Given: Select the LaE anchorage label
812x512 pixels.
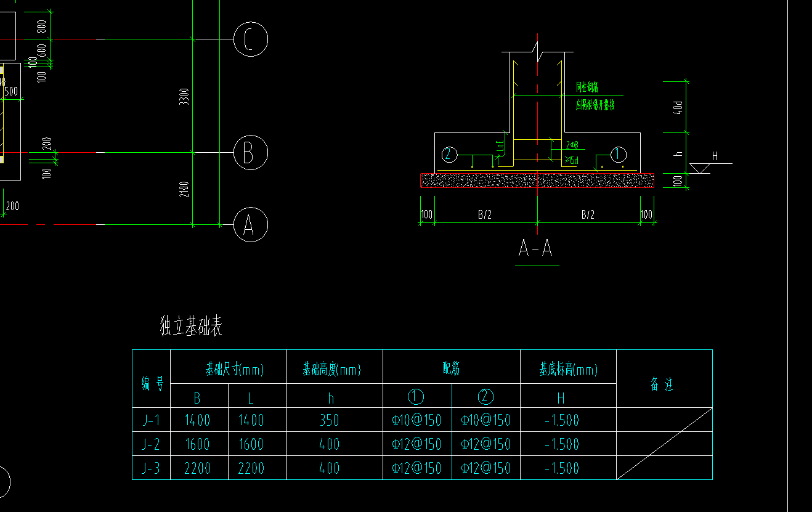Looking at the screenshot, I should coord(501,147).
